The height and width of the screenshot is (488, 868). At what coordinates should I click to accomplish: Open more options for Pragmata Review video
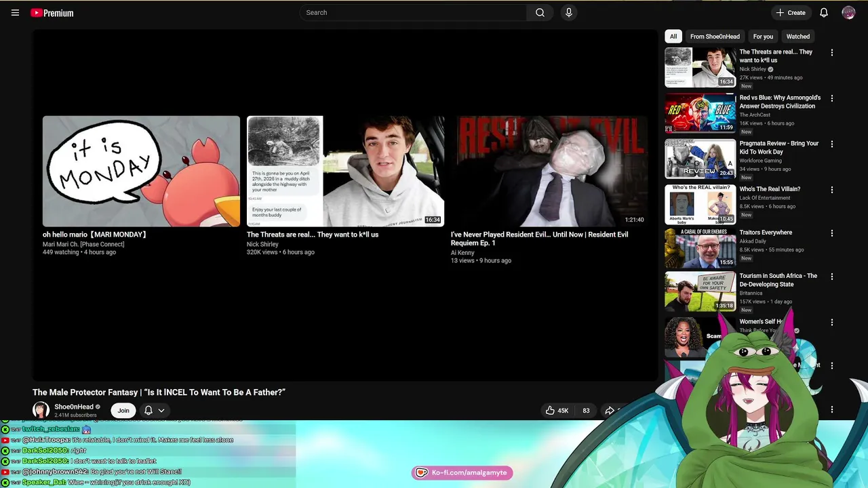pyautogui.click(x=832, y=144)
